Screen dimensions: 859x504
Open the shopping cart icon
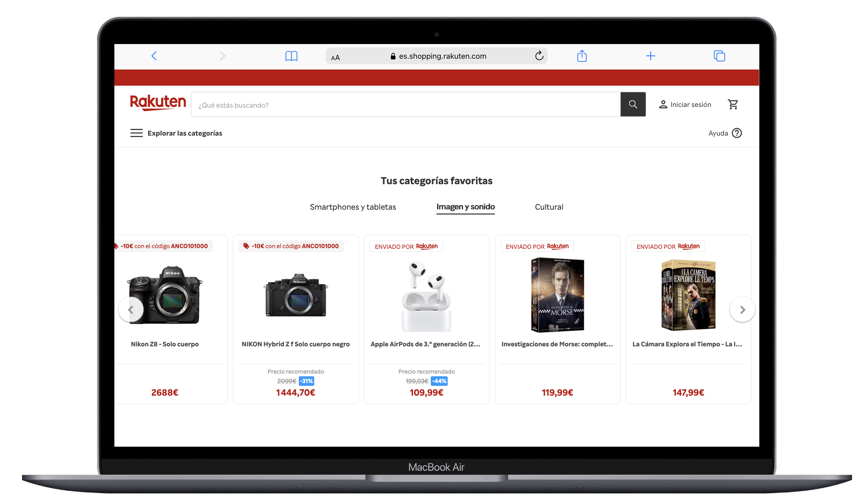tap(733, 104)
